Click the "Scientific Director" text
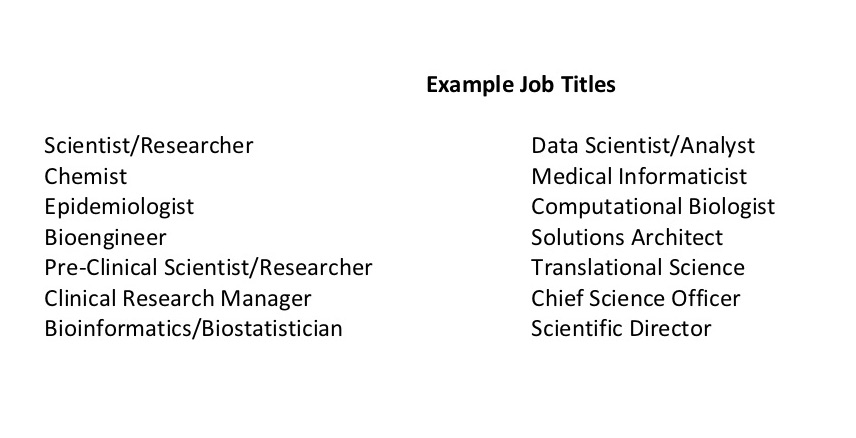This screenshot has height=438, width=856. coord(621,328)
